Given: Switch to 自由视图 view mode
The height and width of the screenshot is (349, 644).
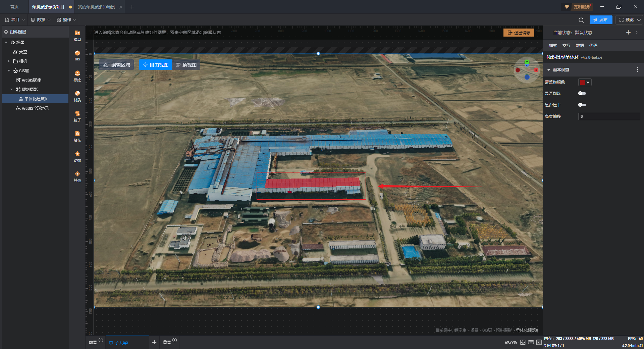Looking at the screenshot, I should click(x=155, y=65).
